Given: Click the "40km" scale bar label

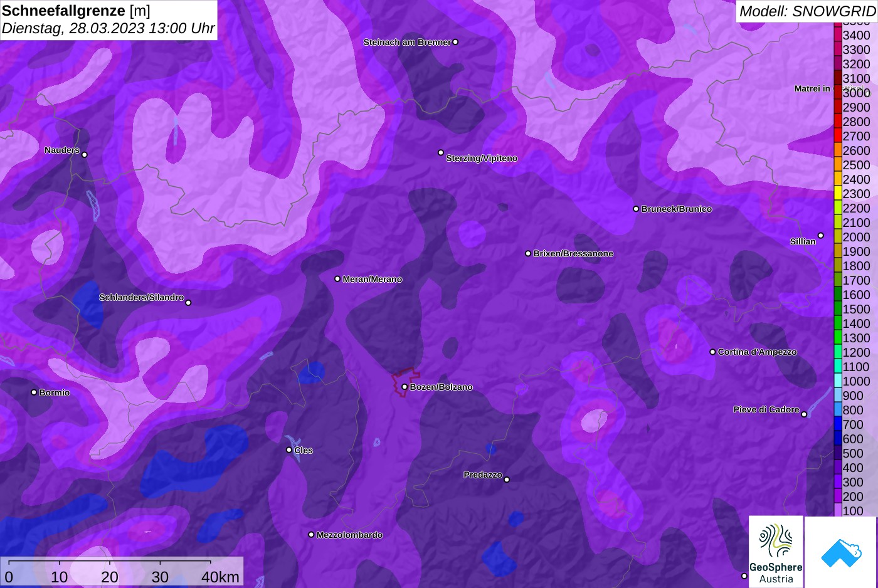Looking at the screenshot, I should click(220, 577).
